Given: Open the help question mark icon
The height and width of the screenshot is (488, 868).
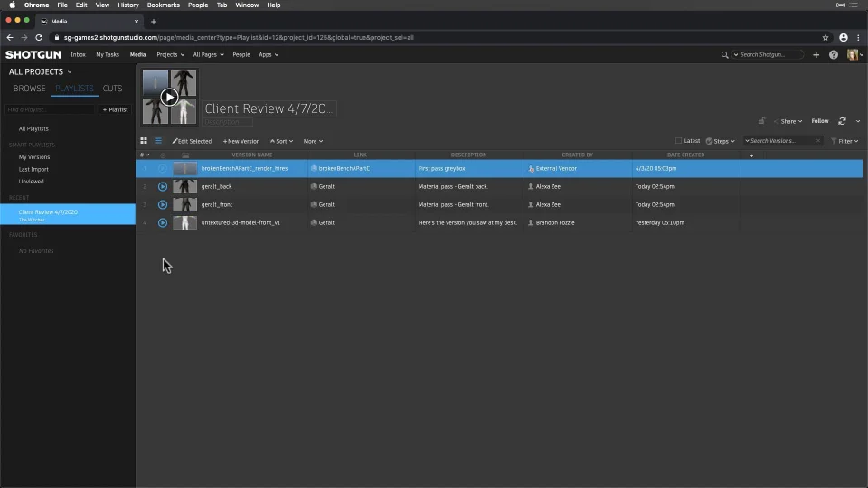Looking at the screenshot, I should 834,55.
